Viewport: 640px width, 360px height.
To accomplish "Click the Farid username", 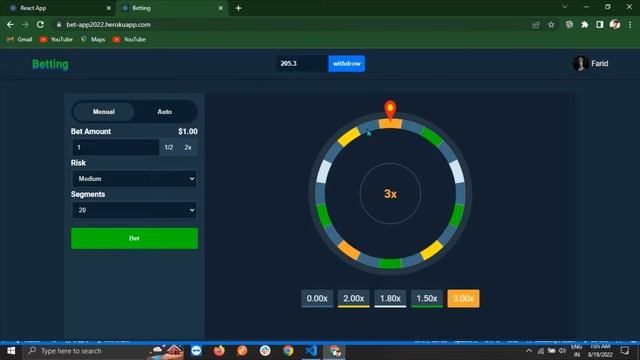I will tap(600, 64).
